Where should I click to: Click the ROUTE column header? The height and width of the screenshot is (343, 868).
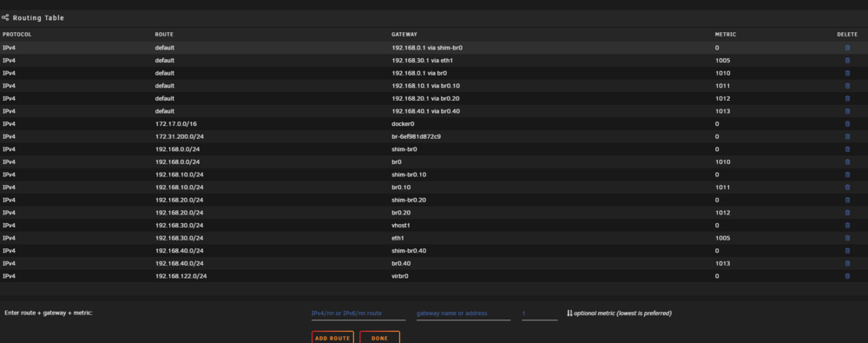164,35
